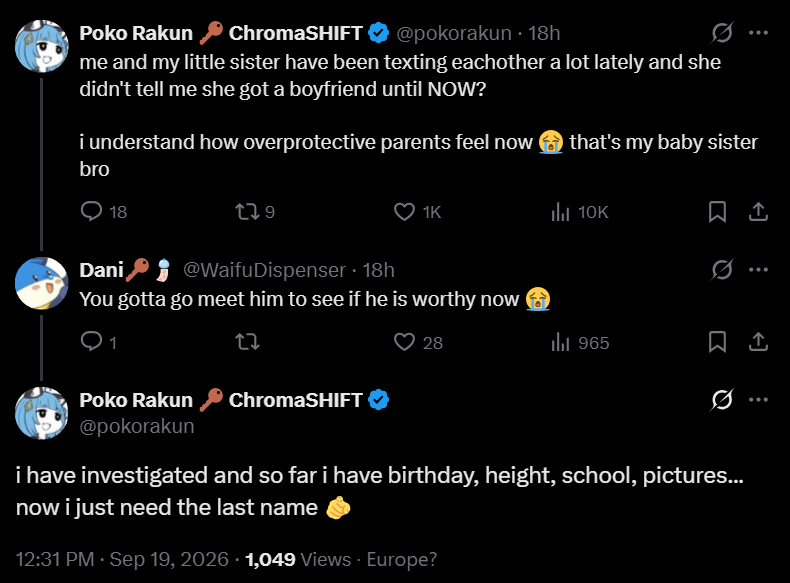
Task: Open Dani's profile avatar
Action: coord(41,283)
